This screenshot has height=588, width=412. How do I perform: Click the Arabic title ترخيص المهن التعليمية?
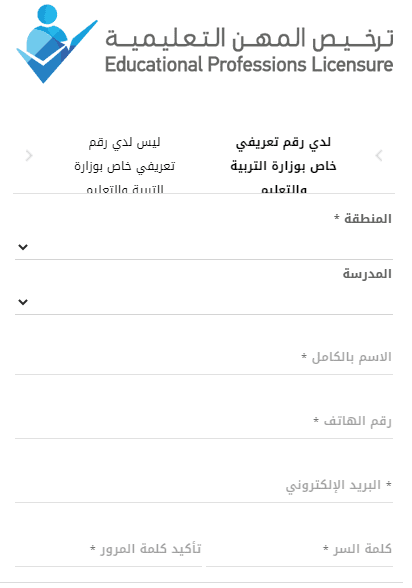tap(249, 39)
